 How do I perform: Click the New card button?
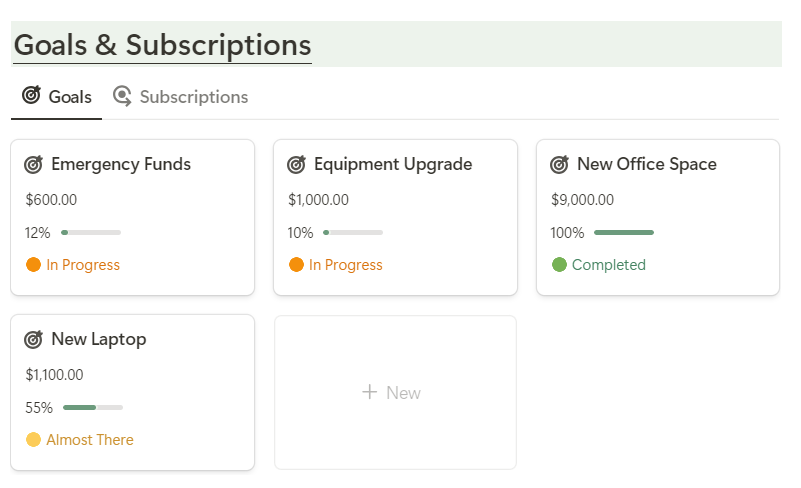[395, 392]
